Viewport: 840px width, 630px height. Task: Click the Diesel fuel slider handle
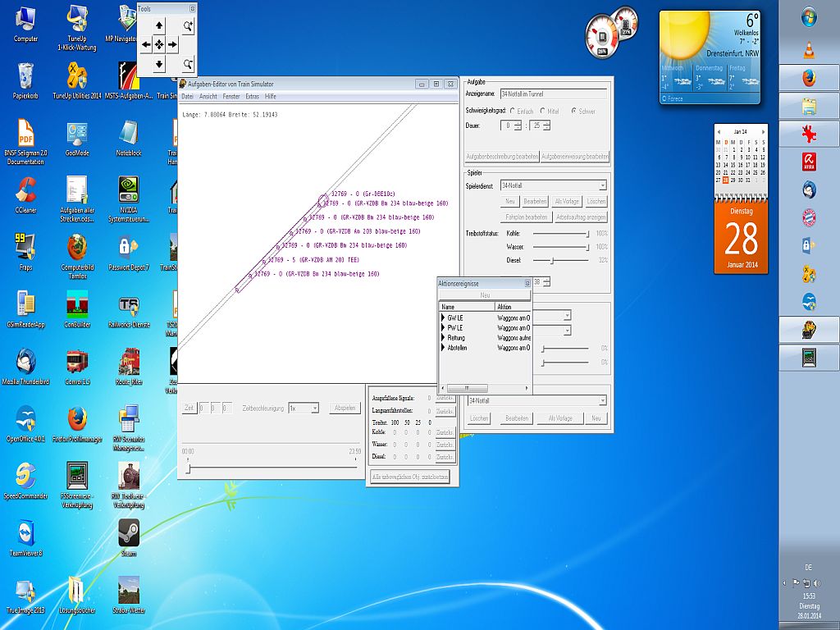(x=552, y=260)
